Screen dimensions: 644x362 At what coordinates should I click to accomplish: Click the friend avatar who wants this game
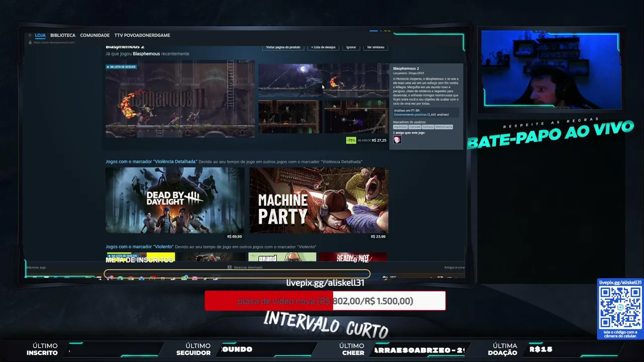[x=397, y=140]
